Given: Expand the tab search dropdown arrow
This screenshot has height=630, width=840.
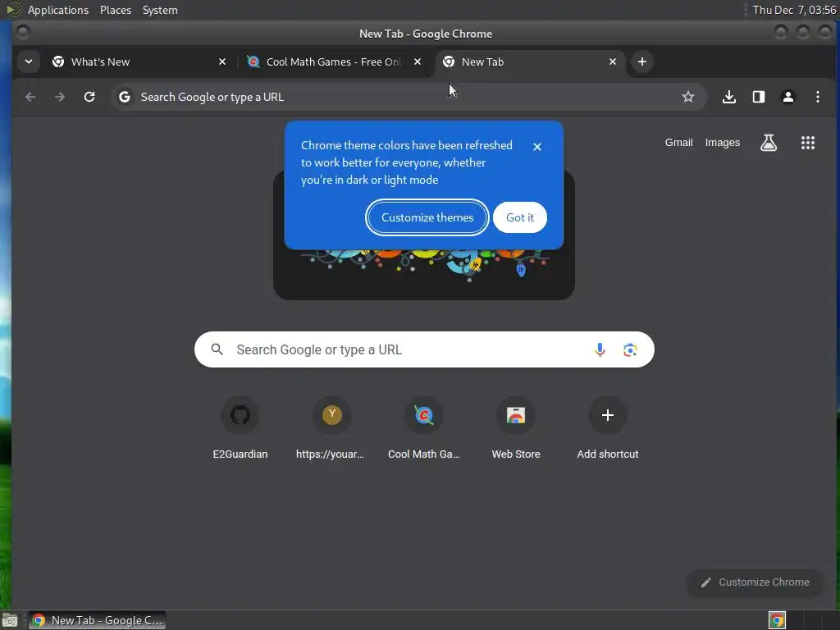Looking at the screenshot, I should pyautogui.click(x=29, y=62).
